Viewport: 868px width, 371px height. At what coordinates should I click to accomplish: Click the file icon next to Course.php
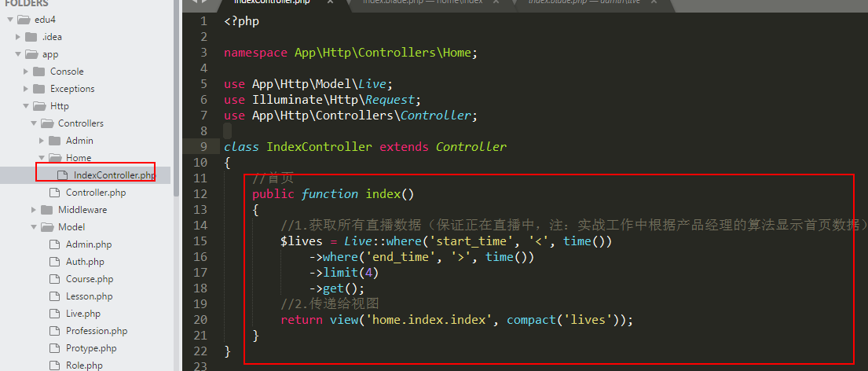coord(54,279)
